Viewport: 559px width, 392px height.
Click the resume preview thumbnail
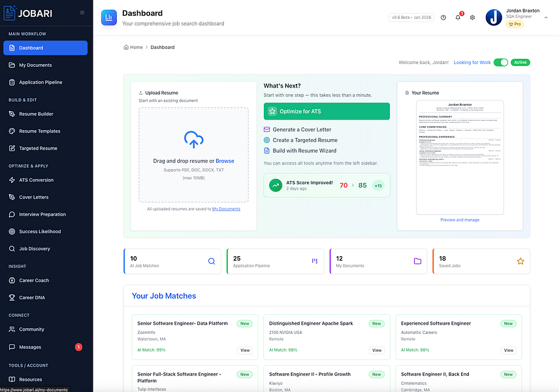pos(460,157)
